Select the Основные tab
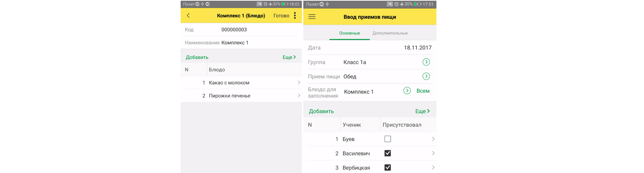 point(349,33)
